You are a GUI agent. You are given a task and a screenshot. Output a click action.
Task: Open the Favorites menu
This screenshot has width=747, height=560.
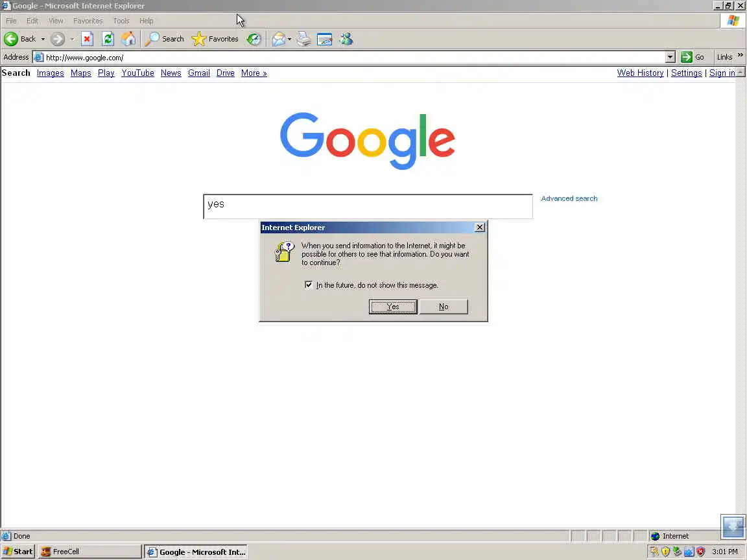coord(88,21)
